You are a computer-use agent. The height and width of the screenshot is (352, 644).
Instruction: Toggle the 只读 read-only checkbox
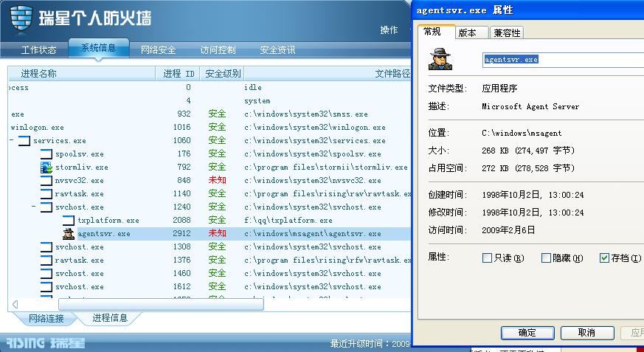pyautogui.click(x=487, y=258)
